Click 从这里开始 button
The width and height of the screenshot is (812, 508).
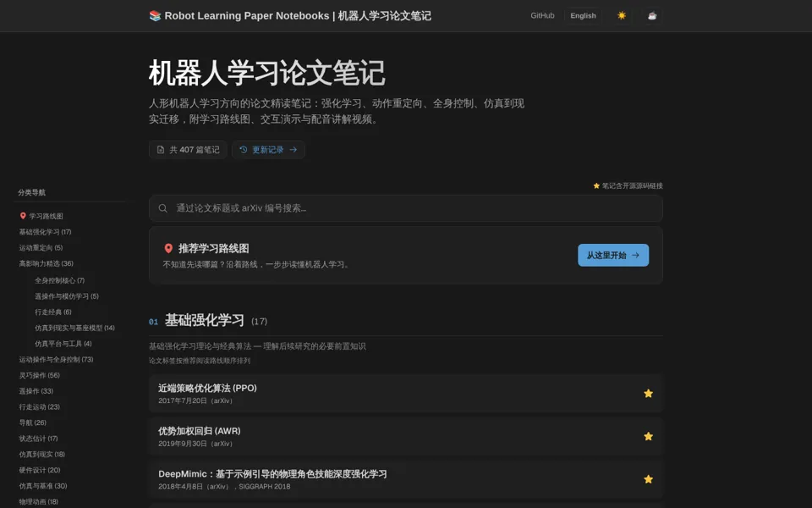pos(613,255)
